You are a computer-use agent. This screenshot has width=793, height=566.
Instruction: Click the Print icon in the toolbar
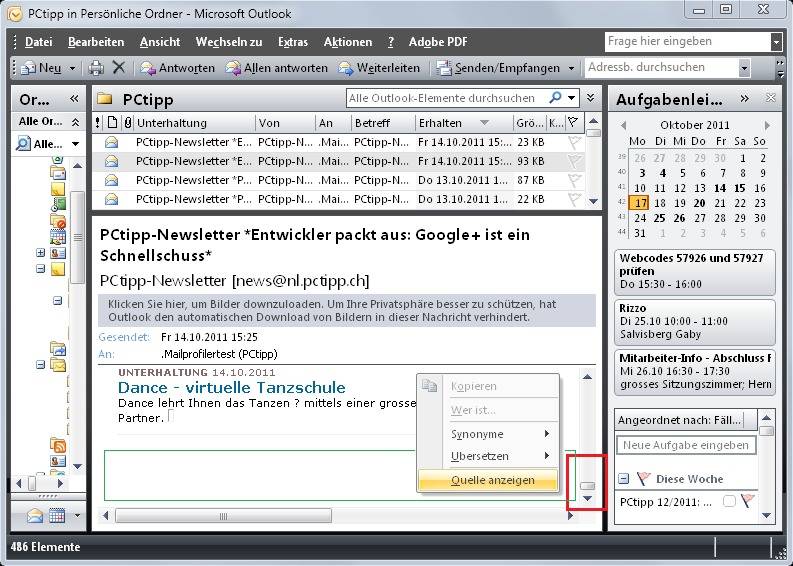click(x=96, y=68)
